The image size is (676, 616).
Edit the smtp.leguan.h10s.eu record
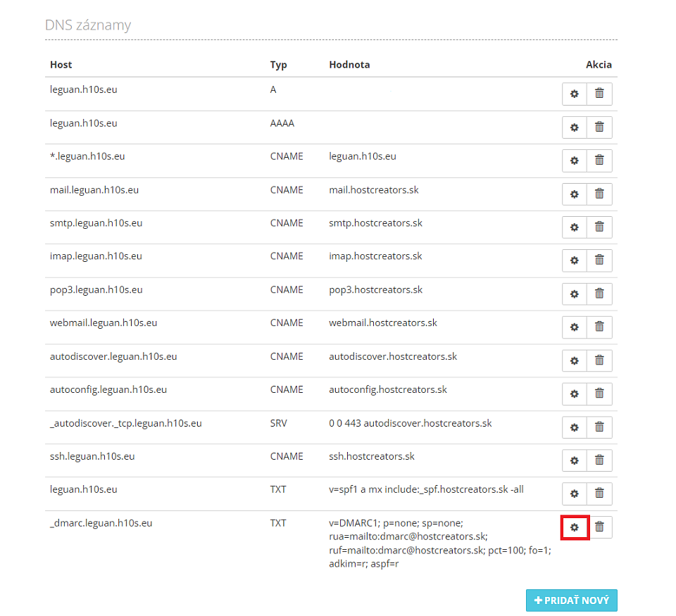click(x=575, y=227)
